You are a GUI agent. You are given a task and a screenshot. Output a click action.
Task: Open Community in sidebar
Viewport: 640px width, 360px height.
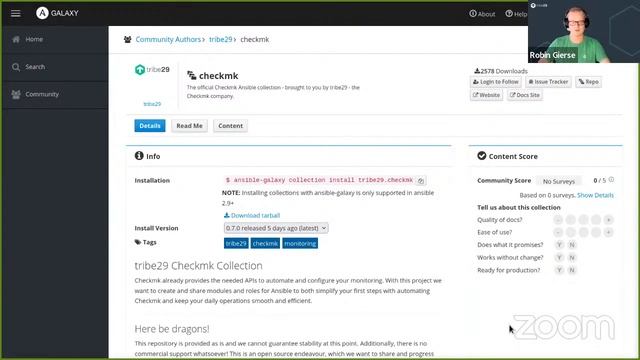tap(55, 94)
